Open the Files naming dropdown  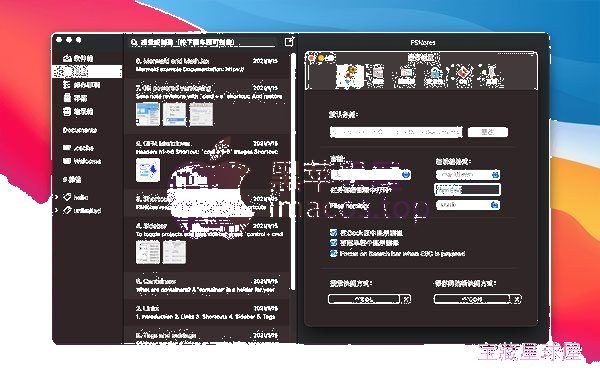click(468, 205)
